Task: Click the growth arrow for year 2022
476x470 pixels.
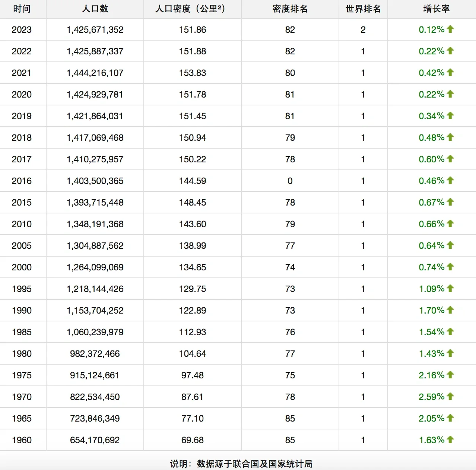Action: click(450, 51)
